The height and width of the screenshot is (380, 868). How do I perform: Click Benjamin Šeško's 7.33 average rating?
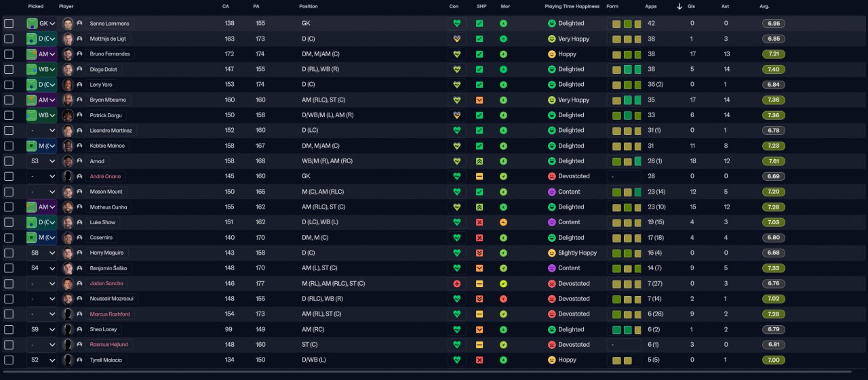pyautogui.click(x=774, y=268)
